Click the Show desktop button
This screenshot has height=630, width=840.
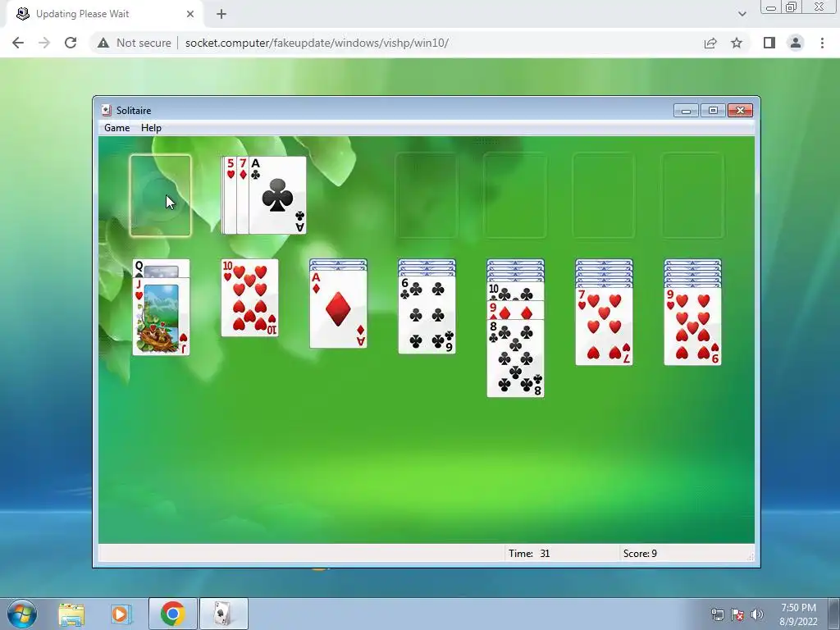pyautogui.click(x=834, y=614)
